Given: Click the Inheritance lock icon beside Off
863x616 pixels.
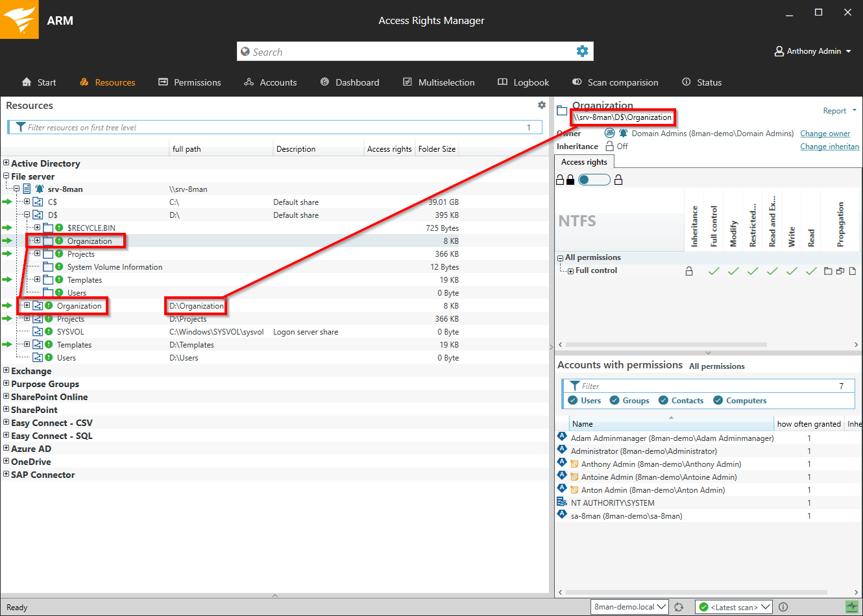Looking at the screenshot, I should (x=609, y=146).
